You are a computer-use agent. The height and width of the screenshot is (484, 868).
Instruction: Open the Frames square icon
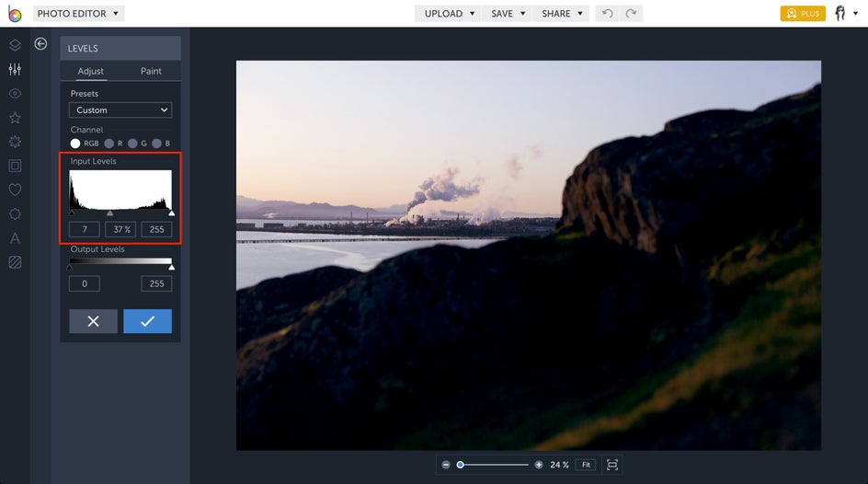click(15, 166)
